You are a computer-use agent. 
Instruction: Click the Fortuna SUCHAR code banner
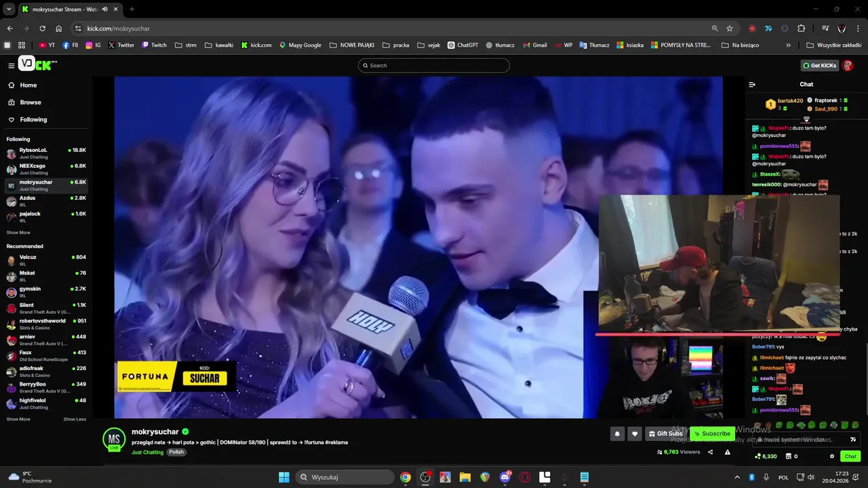[176, 376]
